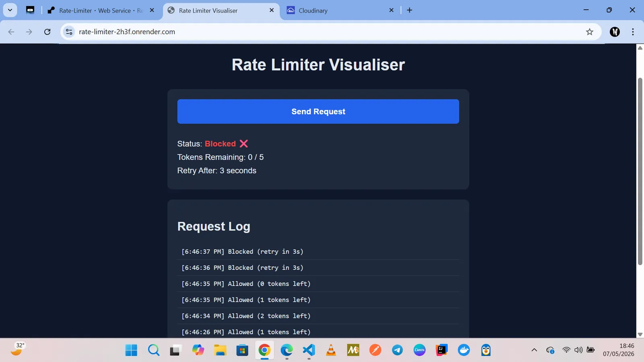644x362 pixels.
Task: Open Visual Studio Code from the taskbar
Action: (309, 350)
